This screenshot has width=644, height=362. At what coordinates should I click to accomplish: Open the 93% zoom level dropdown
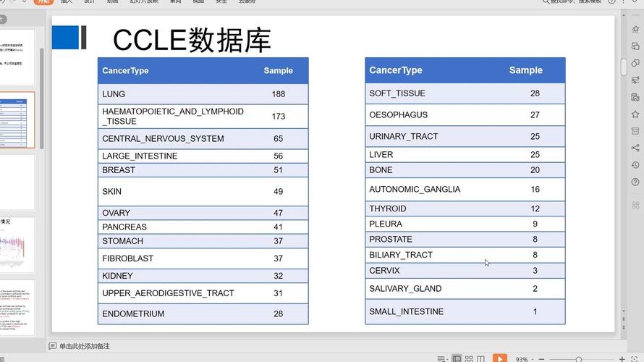pyautogui.click(x=525, y=359)
